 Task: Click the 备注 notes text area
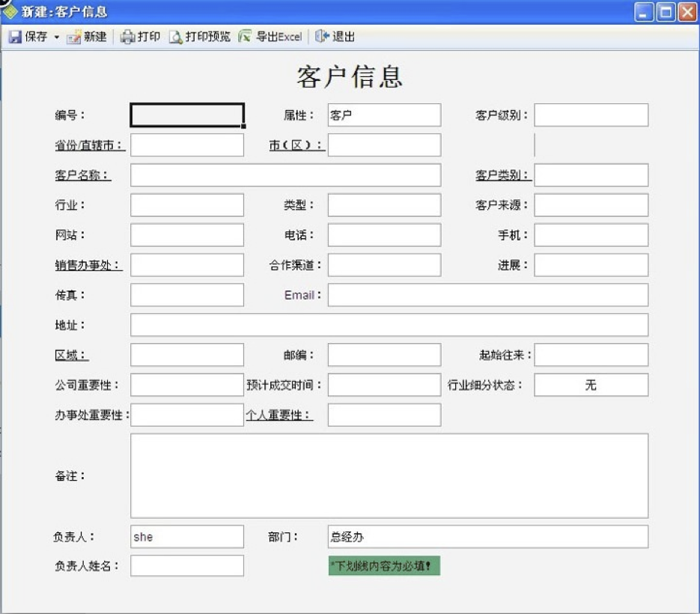pyautogui.click(x=389, y=476)
